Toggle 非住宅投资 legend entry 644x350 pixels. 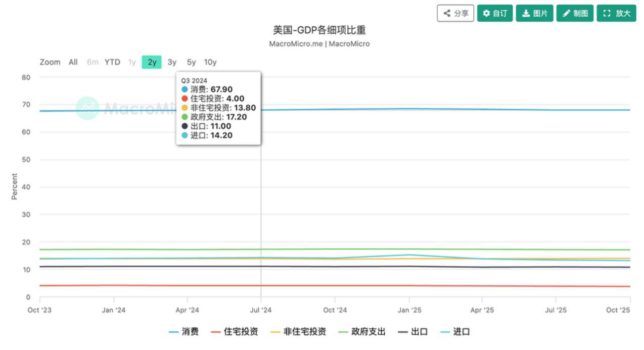(298, 332)
